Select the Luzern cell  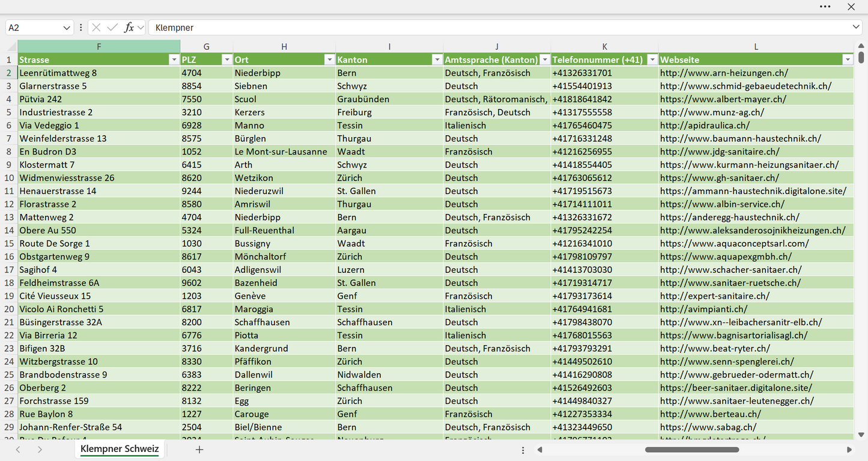pos(389,270)
